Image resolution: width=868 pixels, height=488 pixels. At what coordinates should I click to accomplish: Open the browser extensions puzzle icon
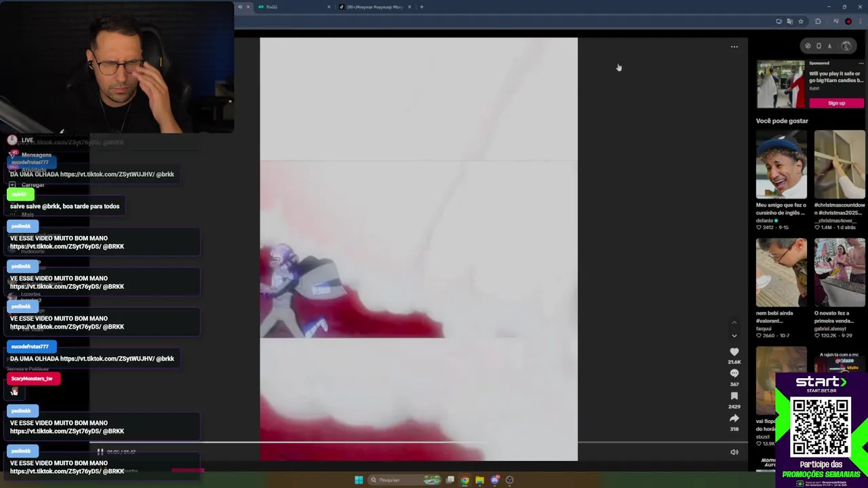818,22
